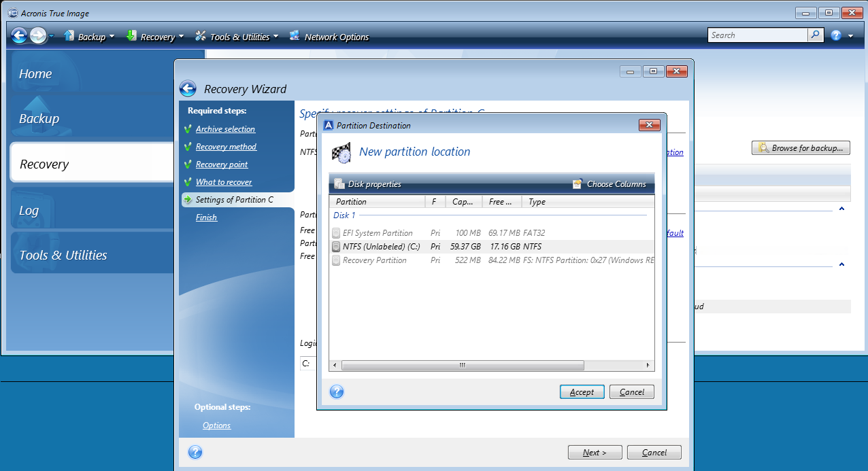Click the New partition location flag icon

pos(341,153)
